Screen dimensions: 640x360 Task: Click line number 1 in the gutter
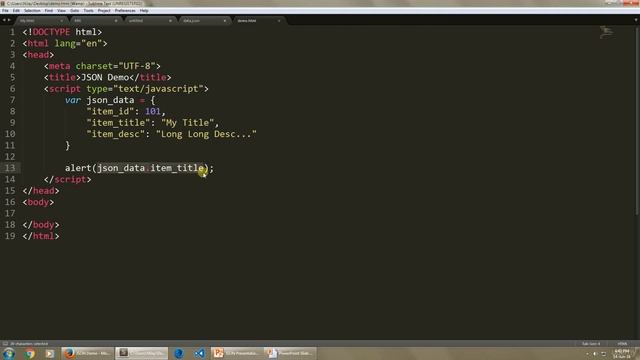pos(12,32)
